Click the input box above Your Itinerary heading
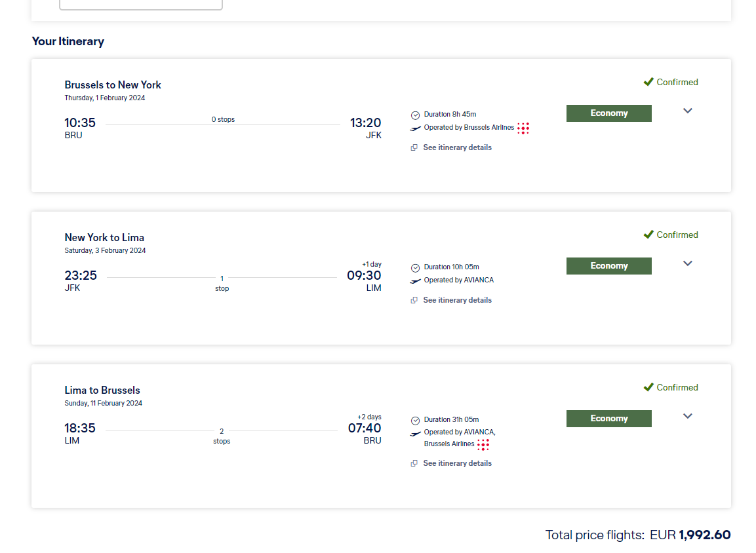 click(x=141, y=5)
